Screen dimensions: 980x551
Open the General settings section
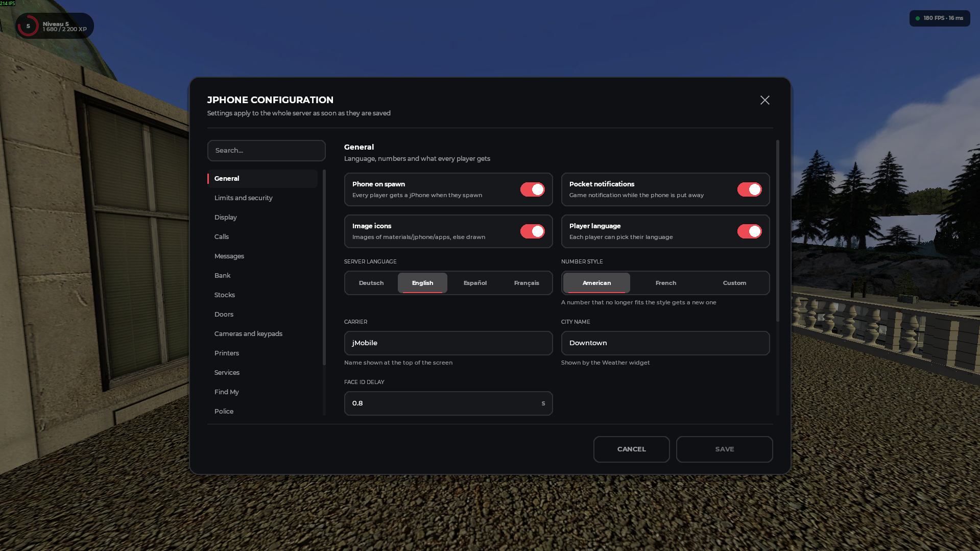[262, 179]
